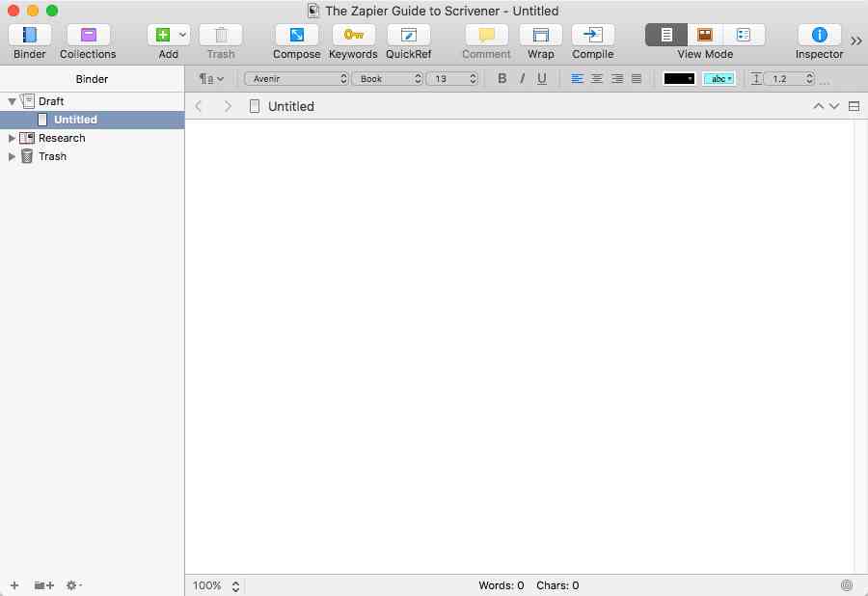
Task: Collapse the Draft folder
Action: point(10,100)
